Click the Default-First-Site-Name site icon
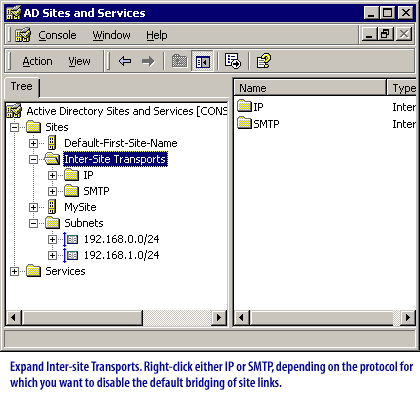 [52, 143]
